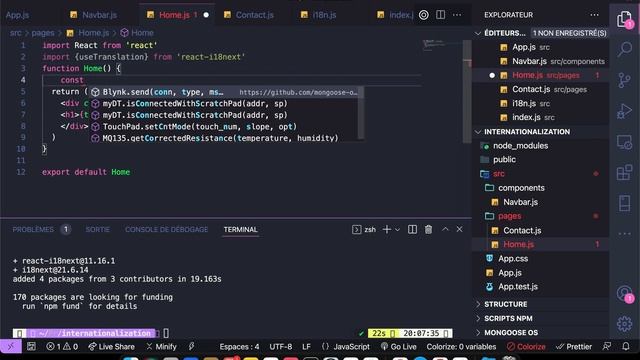
Task: Click Minify in the status bar
Action: (161, 347)
